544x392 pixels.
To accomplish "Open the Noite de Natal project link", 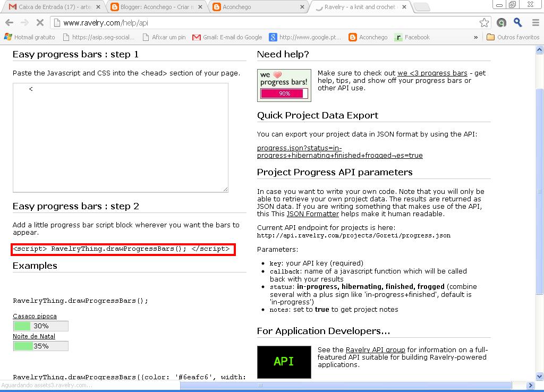I will click(34, 336).
